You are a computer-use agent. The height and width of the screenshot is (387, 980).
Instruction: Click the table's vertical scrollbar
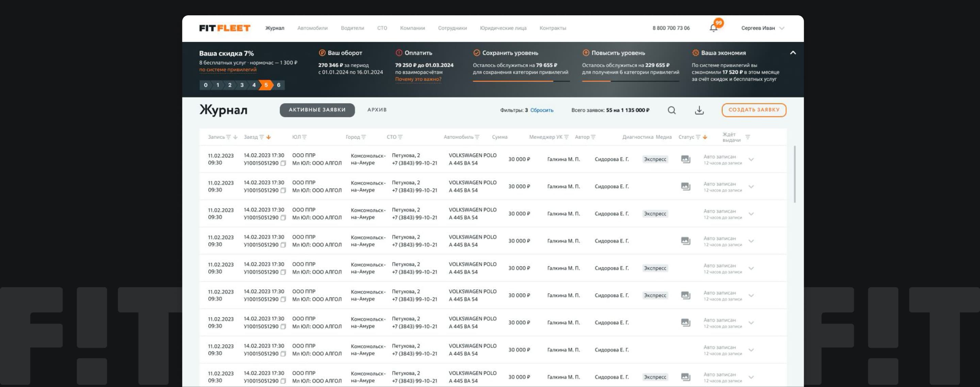click(x=794, y=174)
